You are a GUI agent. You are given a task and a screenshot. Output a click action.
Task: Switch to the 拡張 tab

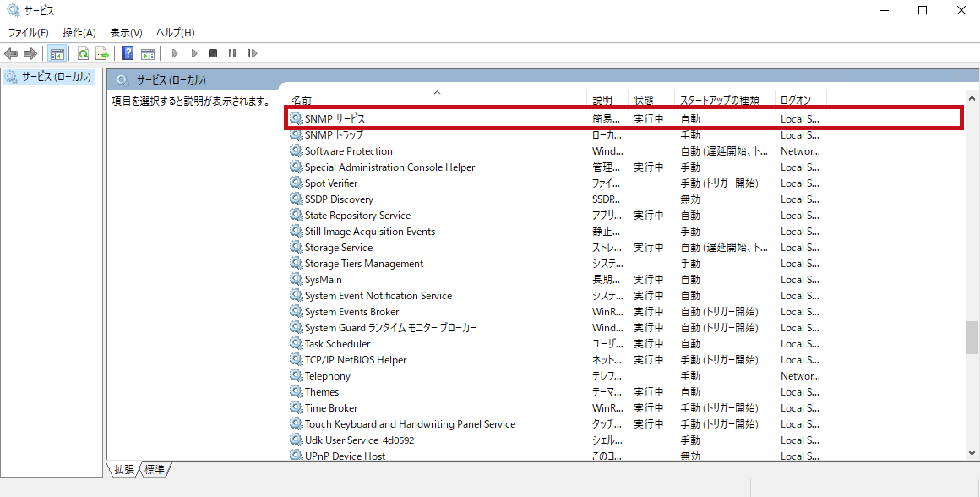tap(124, 469)
